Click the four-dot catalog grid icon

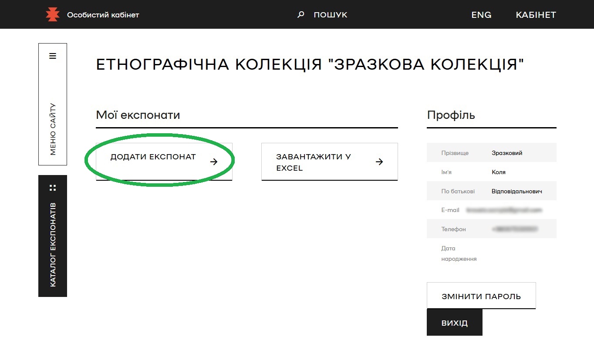pyautogui.click(x=53, y=188)
